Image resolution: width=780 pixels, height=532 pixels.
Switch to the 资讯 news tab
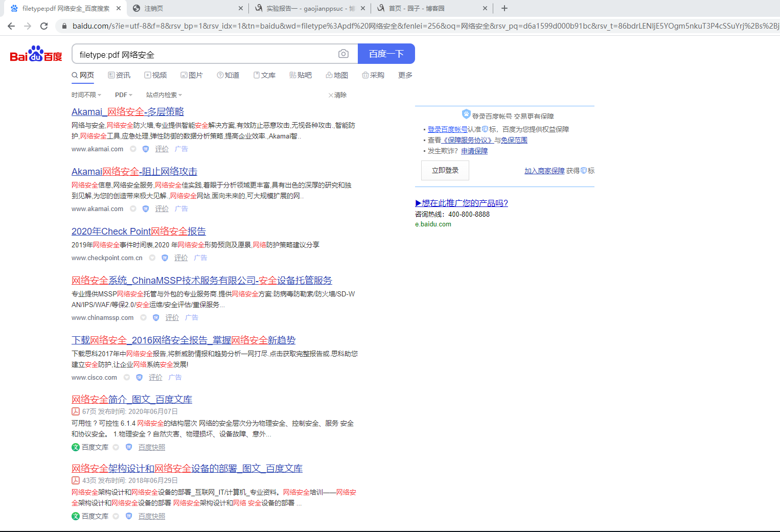[119, 75]
